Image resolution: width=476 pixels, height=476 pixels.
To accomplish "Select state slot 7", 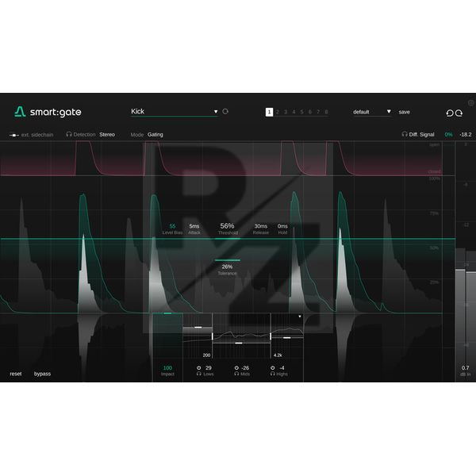I will [318, 112].
